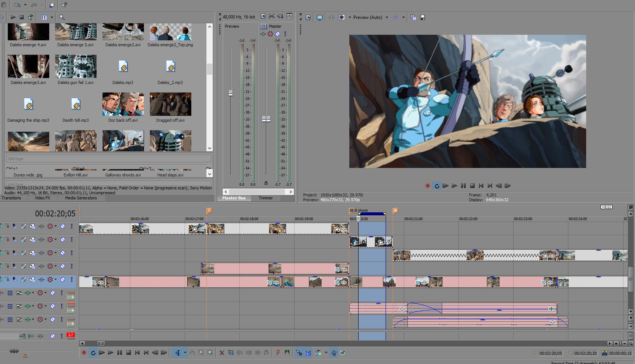Click the Trim icon in timeline toolbar

coord(231,353)
